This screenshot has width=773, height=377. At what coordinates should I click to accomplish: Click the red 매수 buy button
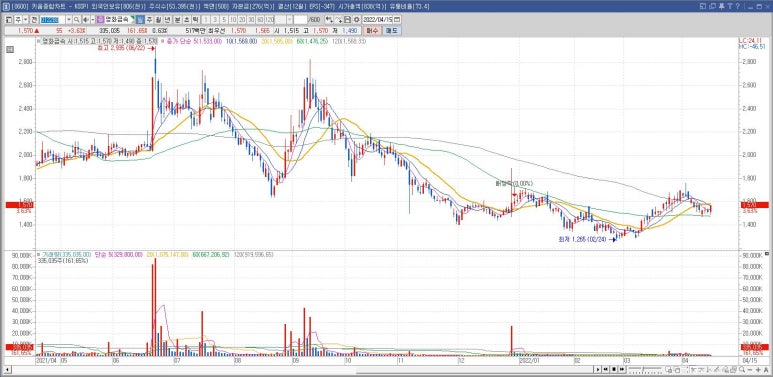pos(373,31)
